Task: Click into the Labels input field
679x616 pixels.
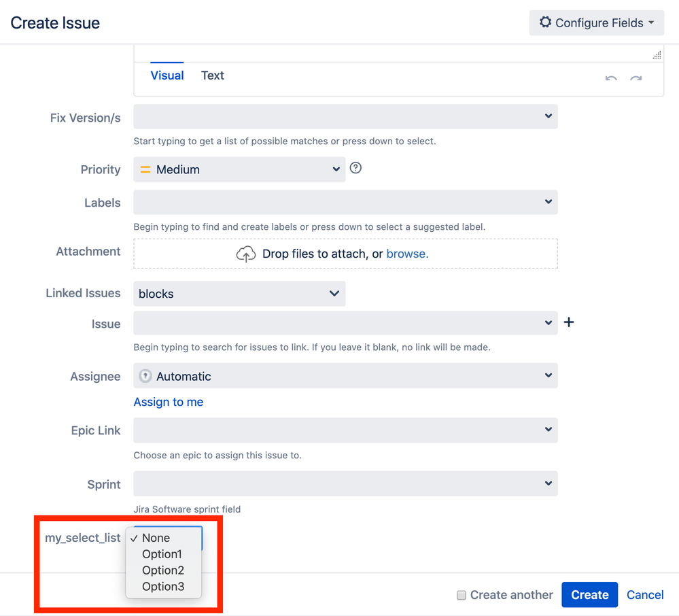Action: coord(345,203)
